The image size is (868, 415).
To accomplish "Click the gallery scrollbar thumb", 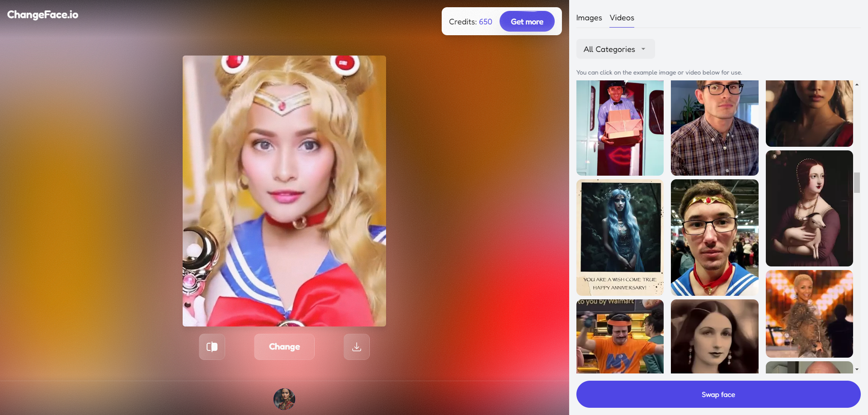I will (857, 182).
